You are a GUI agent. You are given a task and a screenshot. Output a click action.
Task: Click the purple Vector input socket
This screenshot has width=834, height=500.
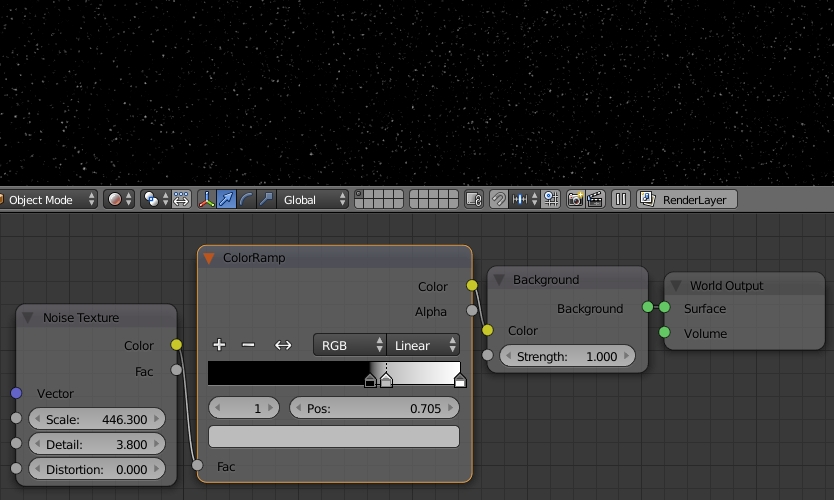coord(16,393)
